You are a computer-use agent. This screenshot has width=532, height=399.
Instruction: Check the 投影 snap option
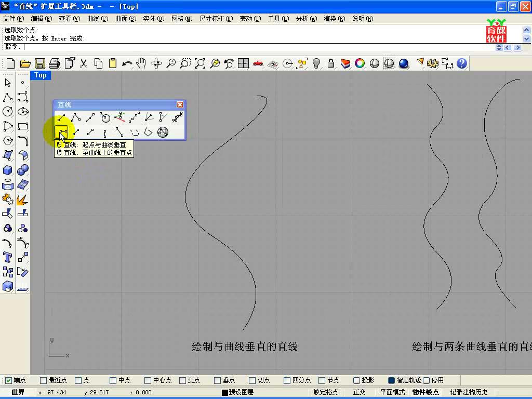point(364,380)
